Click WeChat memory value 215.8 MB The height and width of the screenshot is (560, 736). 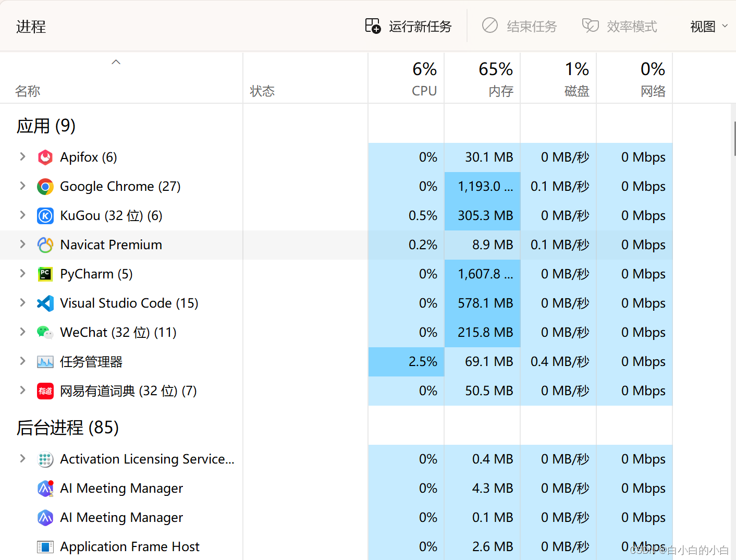coord(485,333)
